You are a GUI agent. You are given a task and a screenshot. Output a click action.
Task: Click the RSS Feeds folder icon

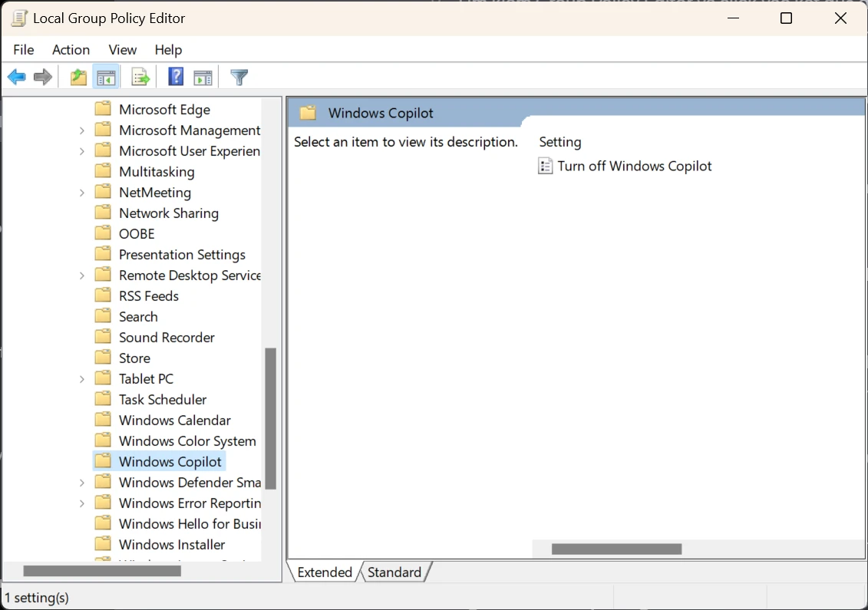pos(103,295)
